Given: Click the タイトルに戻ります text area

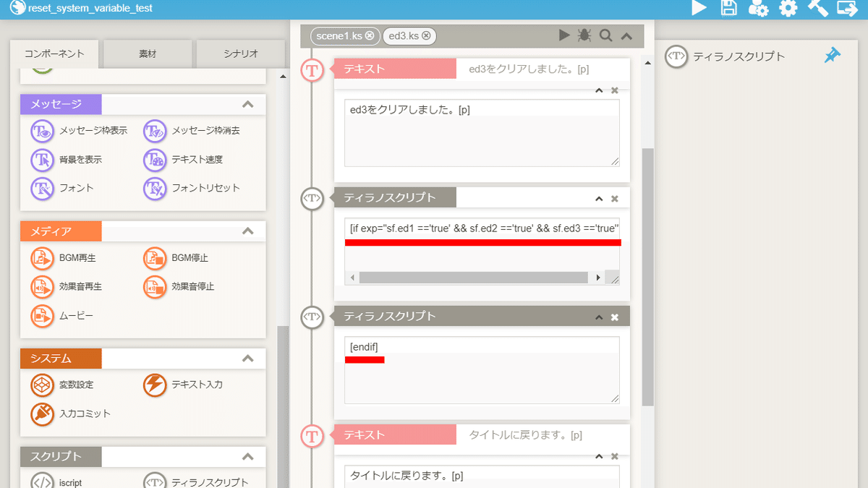Looking at the screenshot, I should point(482,476).
